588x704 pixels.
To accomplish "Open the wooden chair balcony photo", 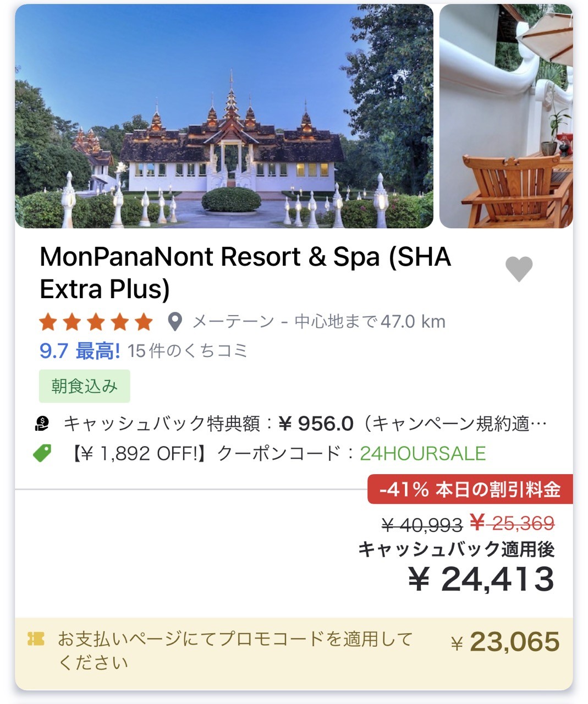I will [x=506, y=116].
